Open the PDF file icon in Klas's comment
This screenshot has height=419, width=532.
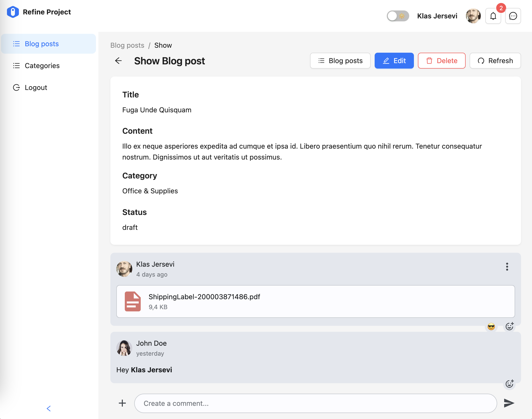(132, 301)
